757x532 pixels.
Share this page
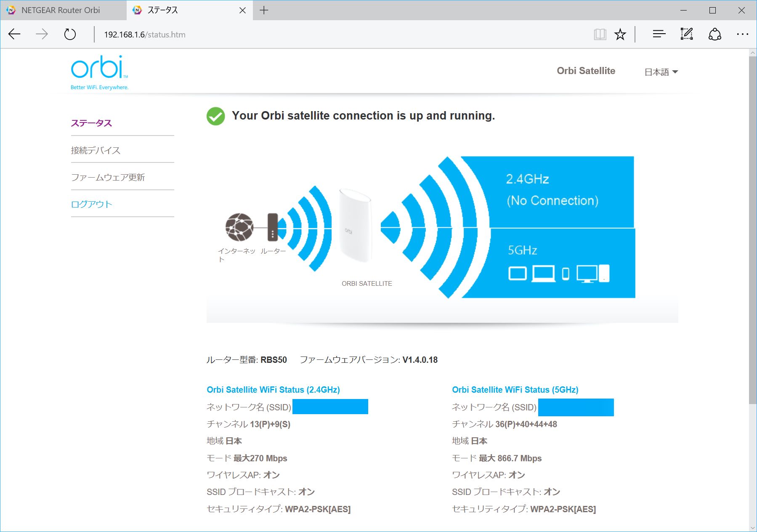coord(715,34)
